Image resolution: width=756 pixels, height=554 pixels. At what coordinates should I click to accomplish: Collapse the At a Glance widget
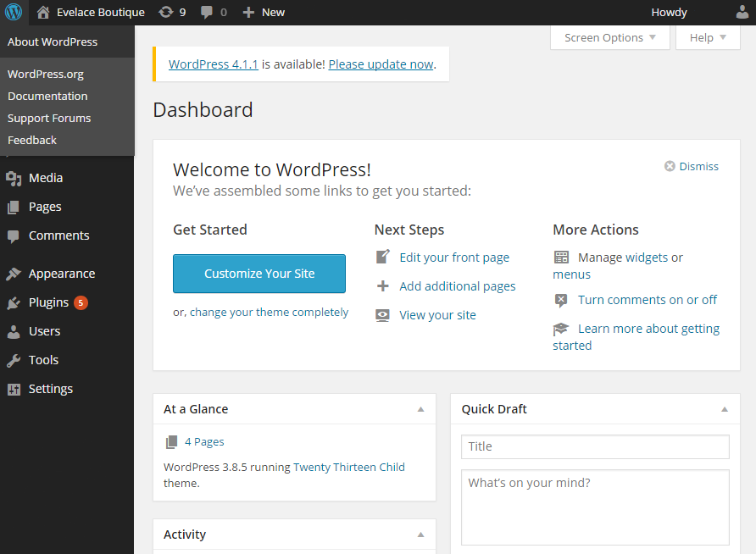pos(421,409)
